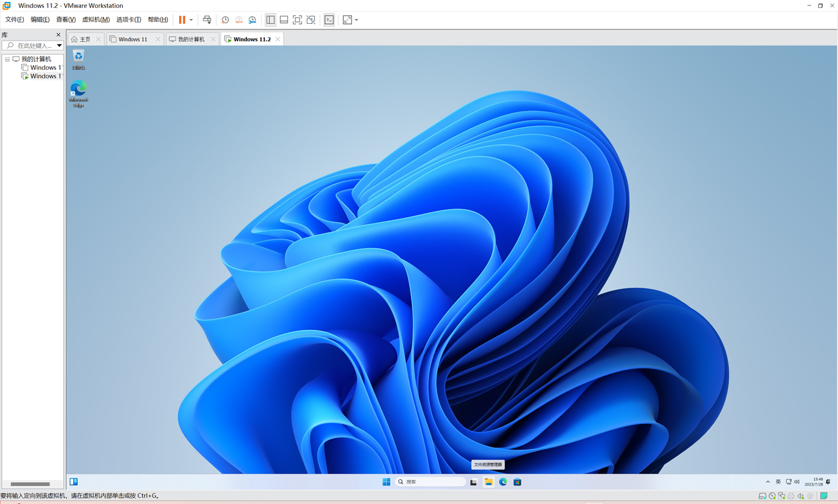Click the printer device status icon

791,496
